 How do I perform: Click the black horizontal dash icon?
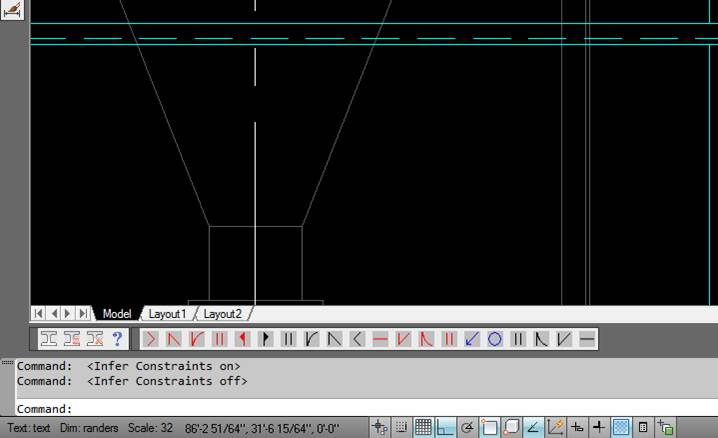pos(587,339)
